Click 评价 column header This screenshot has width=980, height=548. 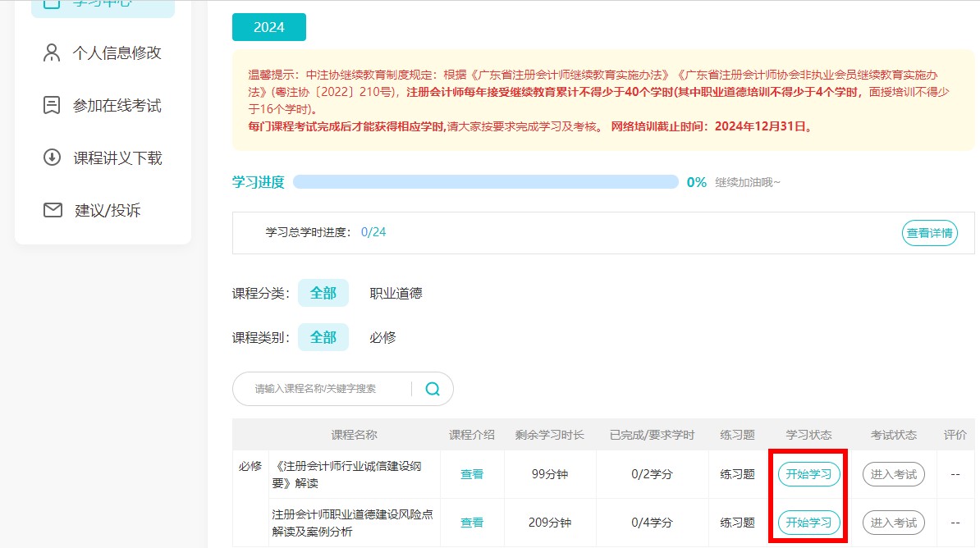(x=955, y=435)
